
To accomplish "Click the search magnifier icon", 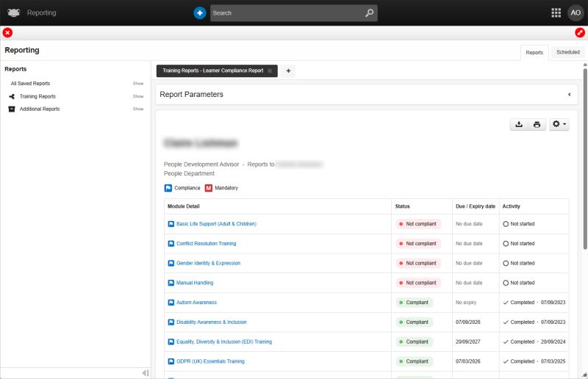I will (370, 12).
